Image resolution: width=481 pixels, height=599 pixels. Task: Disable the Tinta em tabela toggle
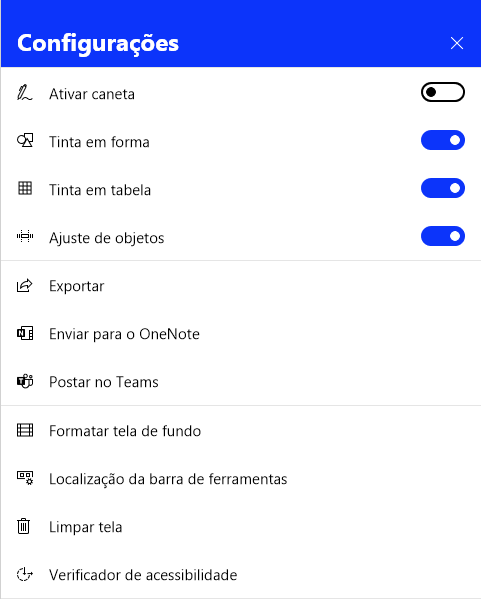point(443,188)
